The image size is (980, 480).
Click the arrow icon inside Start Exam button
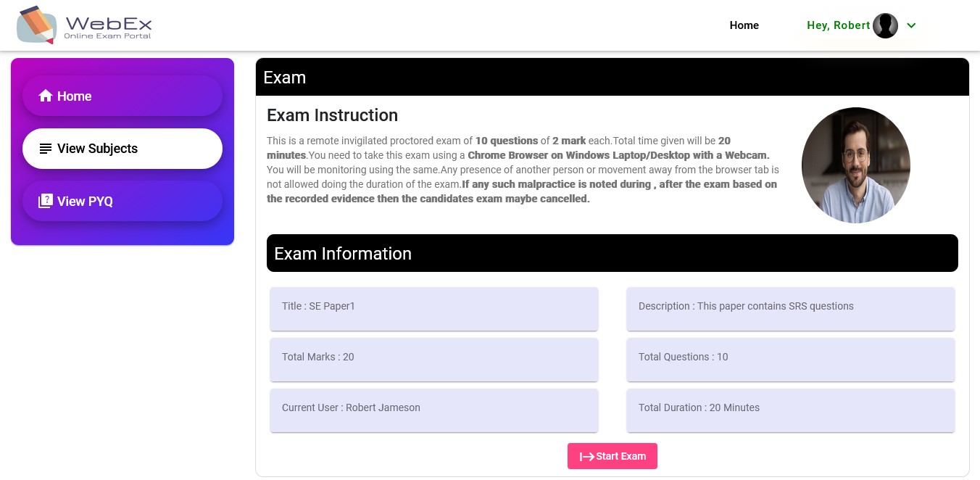(587, 456)
